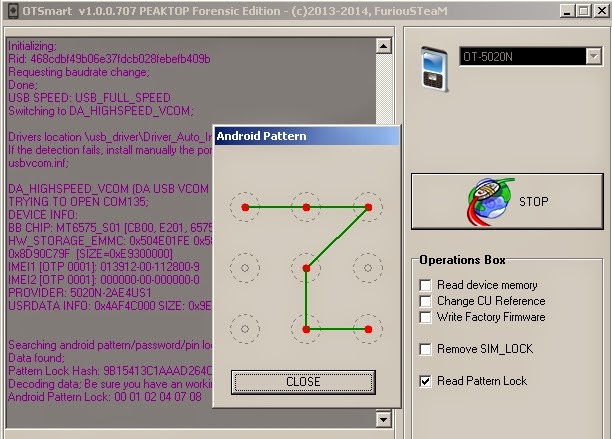
Task: Click the IMEI1 013912-00-112800-9 log line
Action: click(104, 267)
